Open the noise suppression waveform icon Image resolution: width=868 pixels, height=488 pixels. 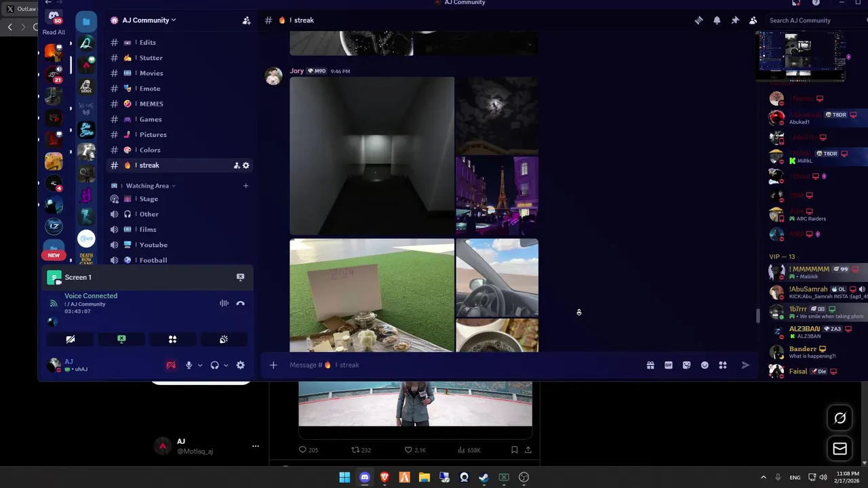pyautogui.click(x=224, y=303)
